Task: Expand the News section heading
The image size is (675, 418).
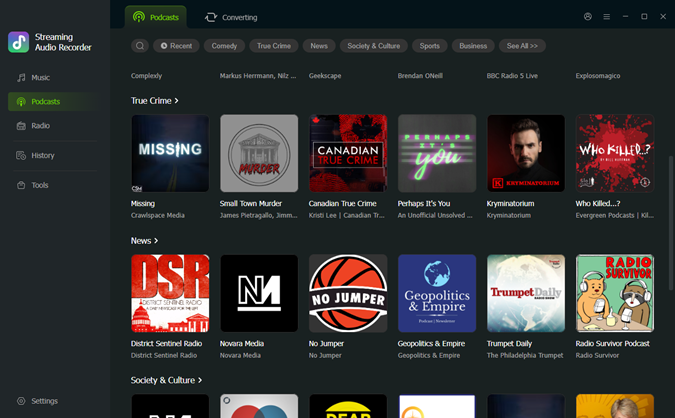Action: pos(144,241)
